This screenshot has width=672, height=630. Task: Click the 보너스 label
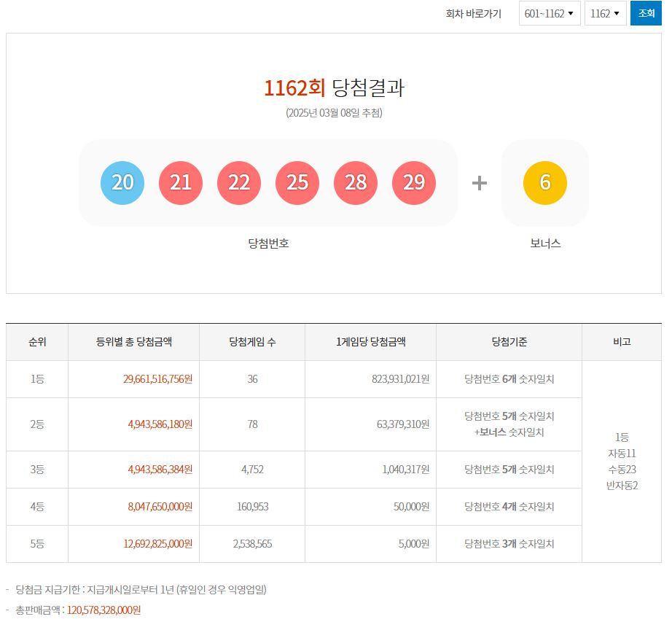(545, 244)
